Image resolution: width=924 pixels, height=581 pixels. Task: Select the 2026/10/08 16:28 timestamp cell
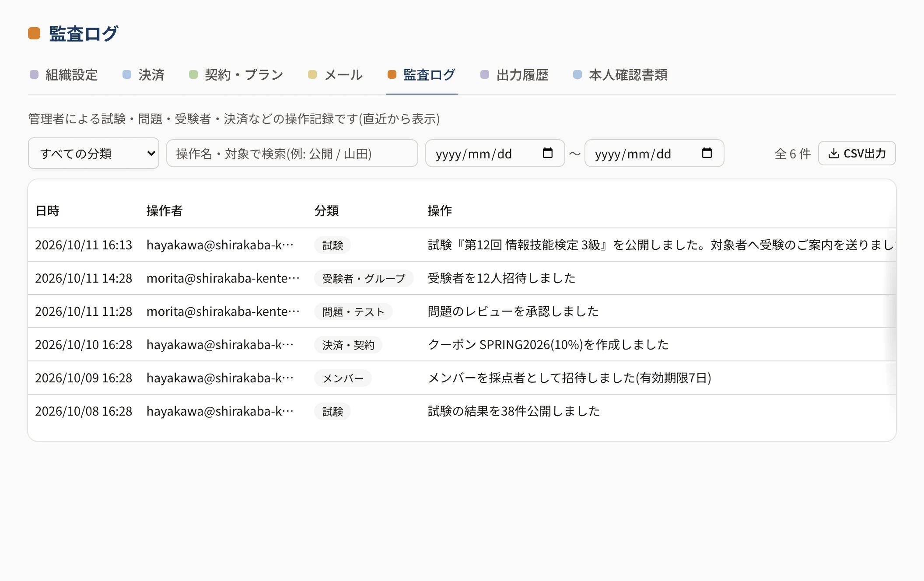[x=84, y=411]
